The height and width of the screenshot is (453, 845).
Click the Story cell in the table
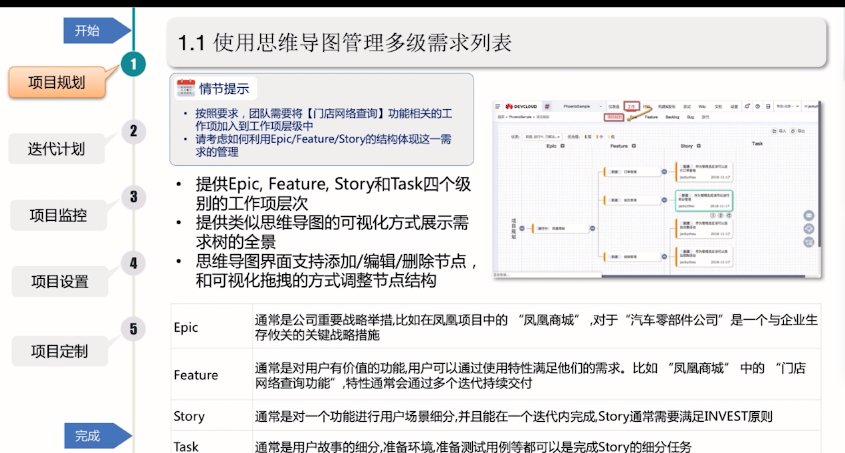pyautogui.click(x=211, y=416)
